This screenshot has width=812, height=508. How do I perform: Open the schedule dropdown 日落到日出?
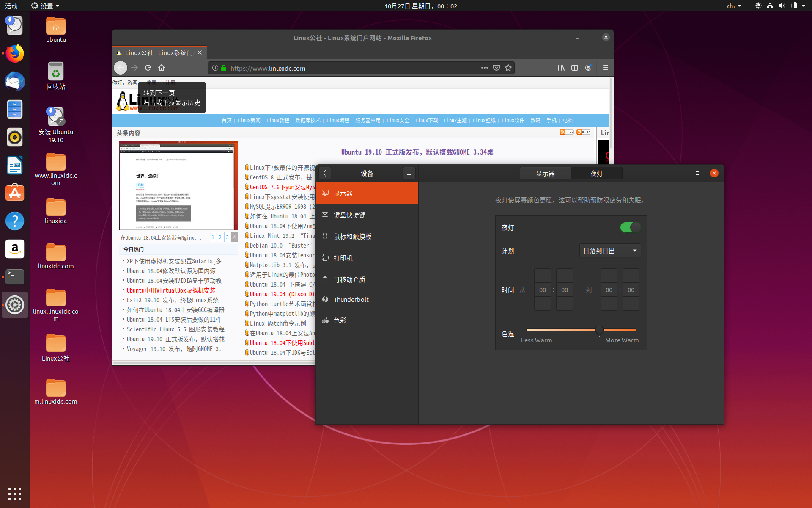[610, 251]
